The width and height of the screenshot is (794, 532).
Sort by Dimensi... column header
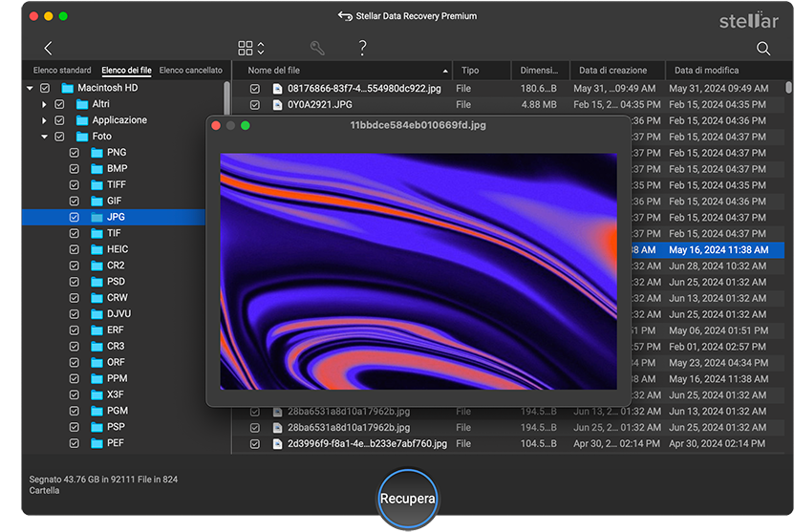pos(540,71)
